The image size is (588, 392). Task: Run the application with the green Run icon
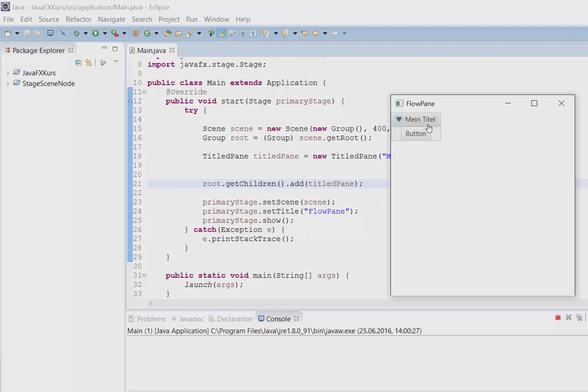pos(96,33)
